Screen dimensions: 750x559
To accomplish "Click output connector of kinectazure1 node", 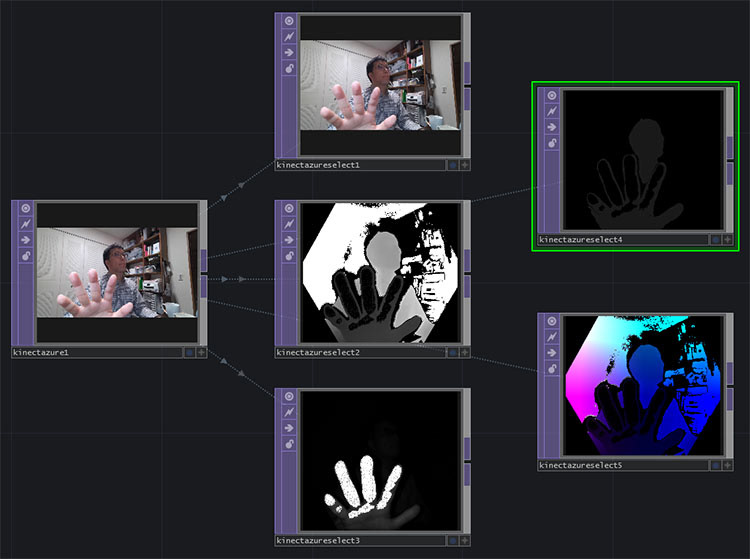I will (x=204, y=260).
